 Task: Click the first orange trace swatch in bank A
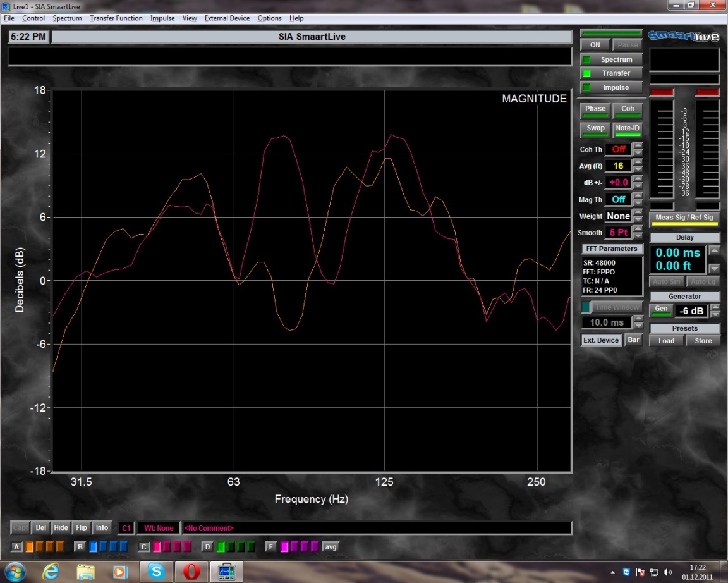[x=30, y=546]
